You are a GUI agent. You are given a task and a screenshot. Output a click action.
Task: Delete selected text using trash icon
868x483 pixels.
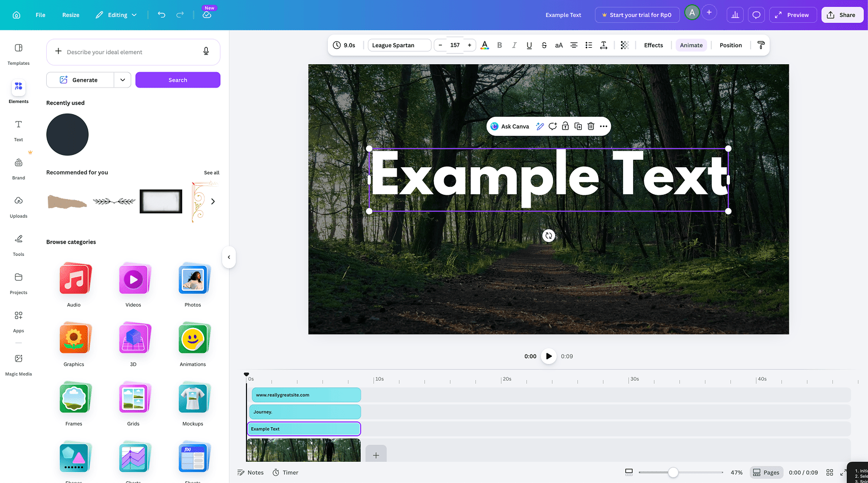pos(591,126)
